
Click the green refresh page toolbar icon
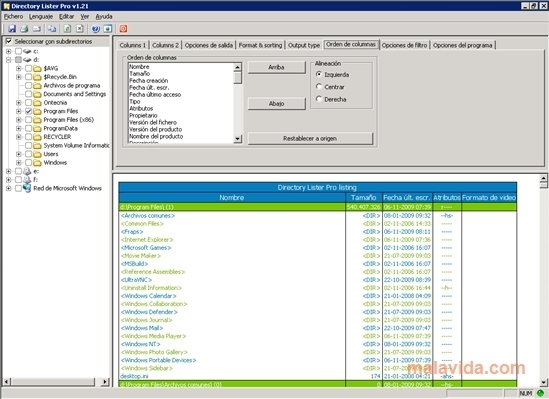[x=67, y=29]
